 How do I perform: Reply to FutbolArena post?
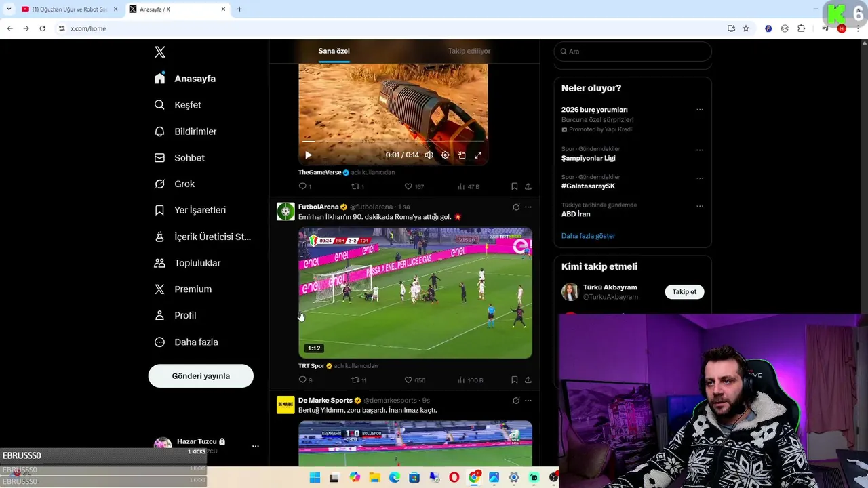pyautogui.click(x=305, y=380)
